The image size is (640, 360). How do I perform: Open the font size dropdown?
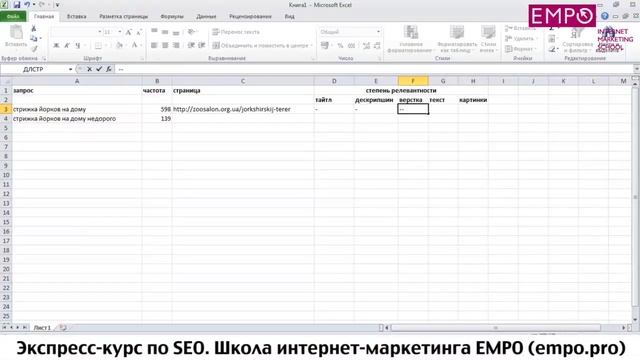click(x=120, y=32)
